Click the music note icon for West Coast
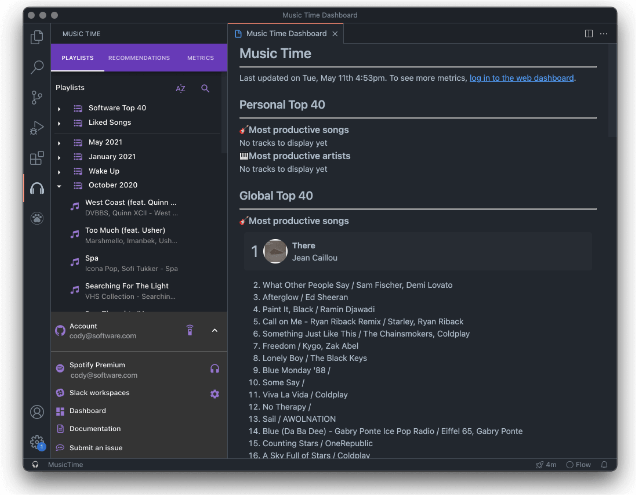The height and width of the screenshot is (495, 636). click(75, 207)
